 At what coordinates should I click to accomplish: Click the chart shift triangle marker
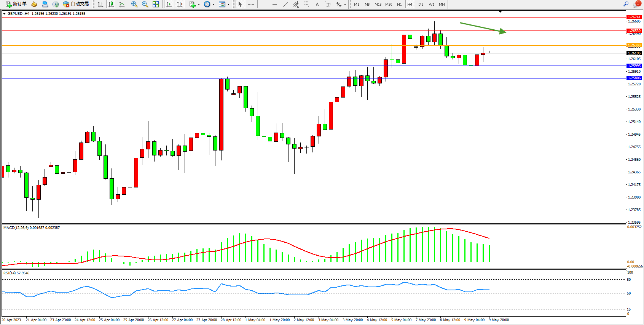[500, 12]
